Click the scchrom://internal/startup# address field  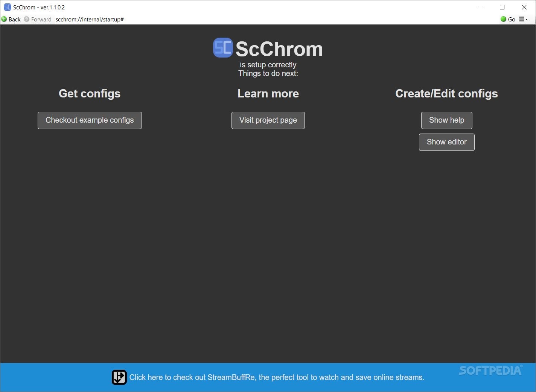[277, 19]
